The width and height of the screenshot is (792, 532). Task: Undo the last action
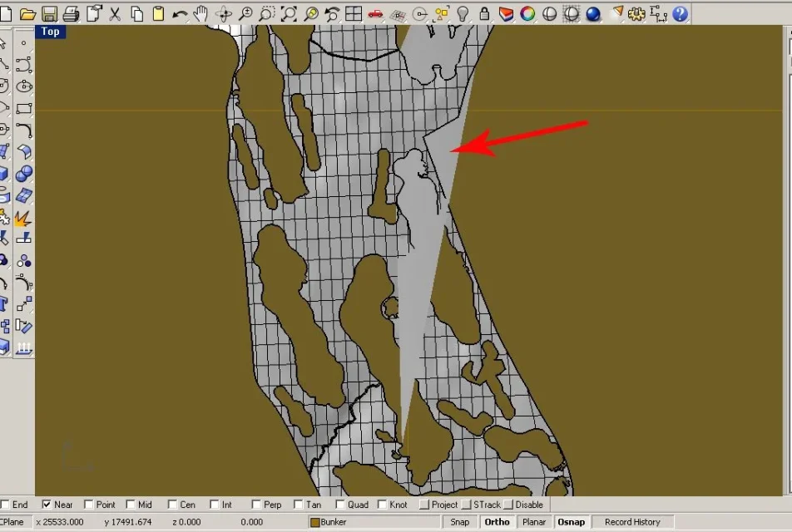pos(180,14)
